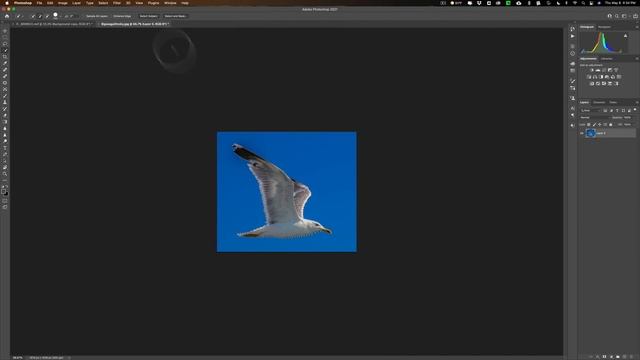Open the Filter menu
This screenshot has width=640, height=360.
click(x=117, y=3)
